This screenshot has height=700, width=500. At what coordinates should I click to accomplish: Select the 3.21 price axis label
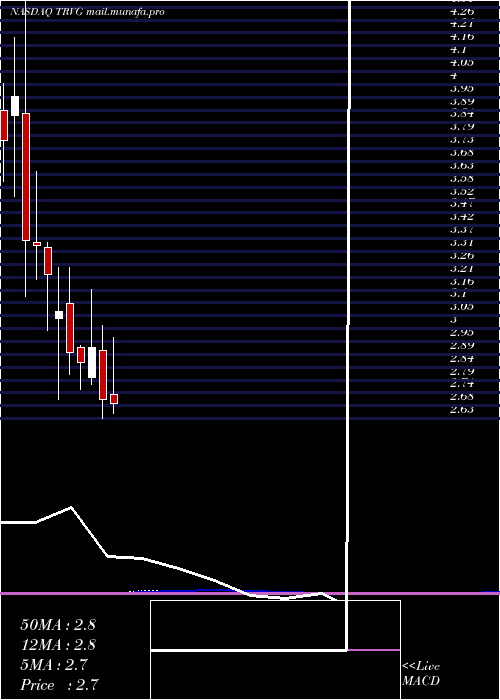pyautogui.click(x=462, y=269)
